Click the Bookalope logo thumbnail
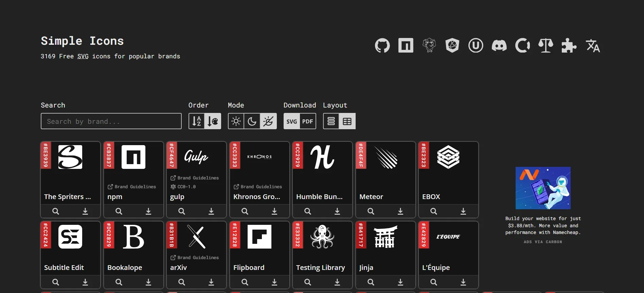 pyautogui.click(x=133, y=237)
